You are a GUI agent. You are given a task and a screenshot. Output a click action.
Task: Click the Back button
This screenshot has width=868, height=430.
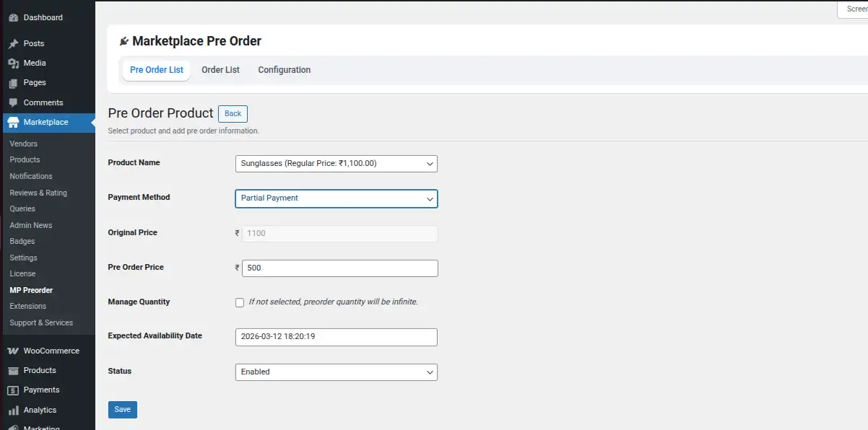coord(233,113)
